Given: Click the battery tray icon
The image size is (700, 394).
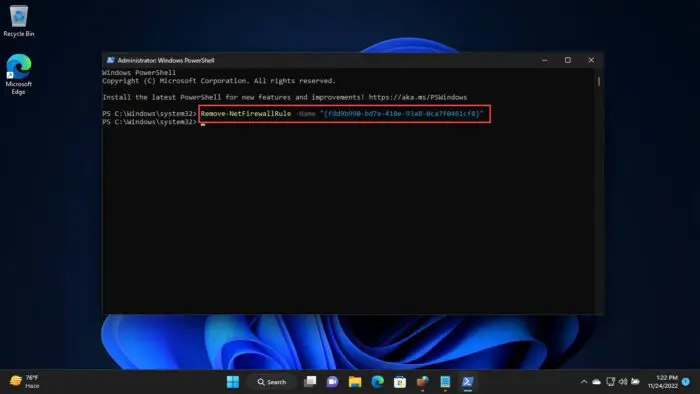Looking at the screenshot, I should click(635, 382).
